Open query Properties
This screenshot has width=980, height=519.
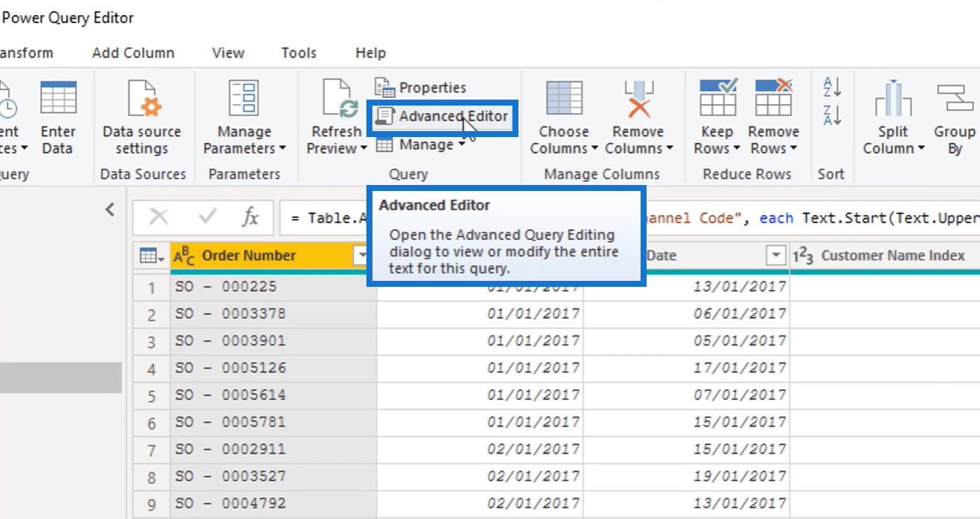pyautogui.click(x=420, y=88)
